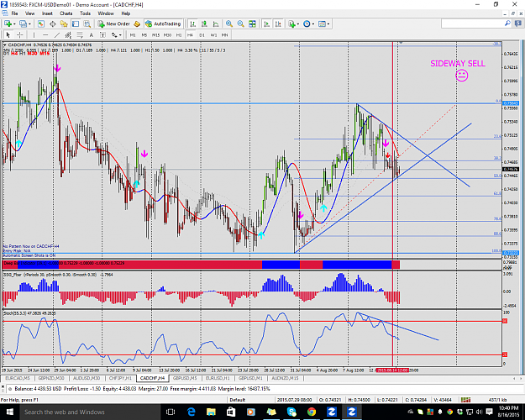Open the View menu
The image size is (525, 420).
(29, 13)
